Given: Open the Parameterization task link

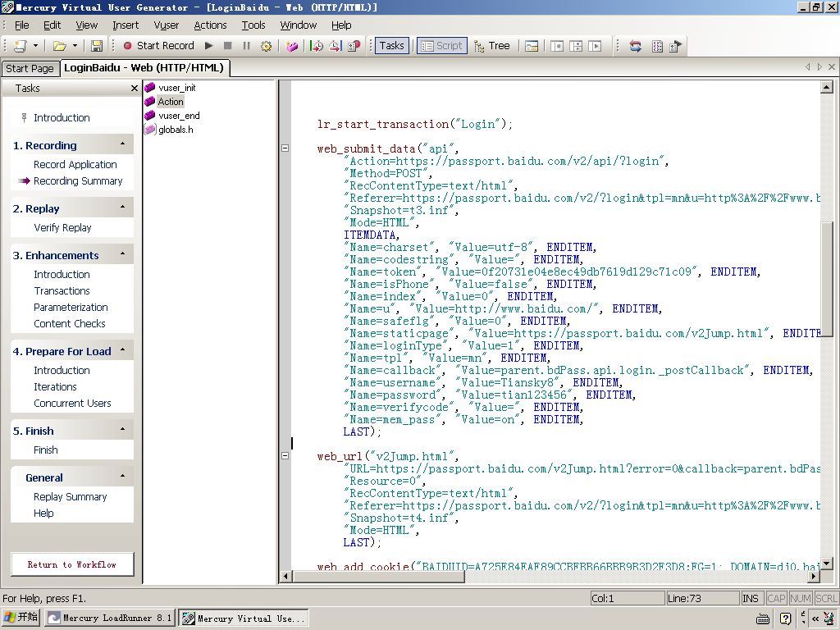Looking at the screenshot, I should click(x=71, y=308).
